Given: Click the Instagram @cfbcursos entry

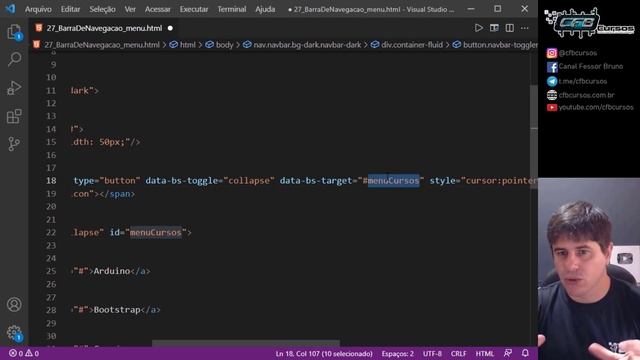Looking at the screenshot, I should click(572, 53).
